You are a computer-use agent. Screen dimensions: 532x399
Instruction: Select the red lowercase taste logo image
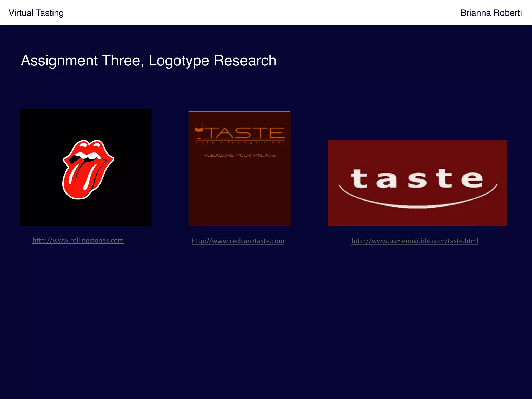pyautogui.click(x=417, y=183)
